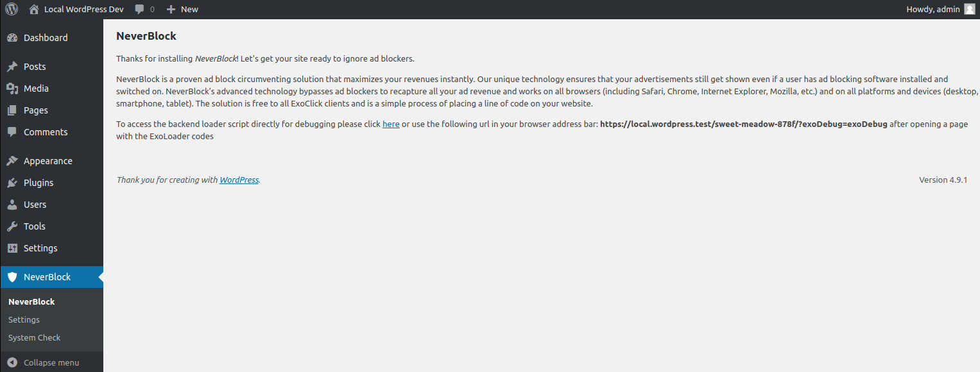Click the Plugins plug icon

[x=12, y=183]
